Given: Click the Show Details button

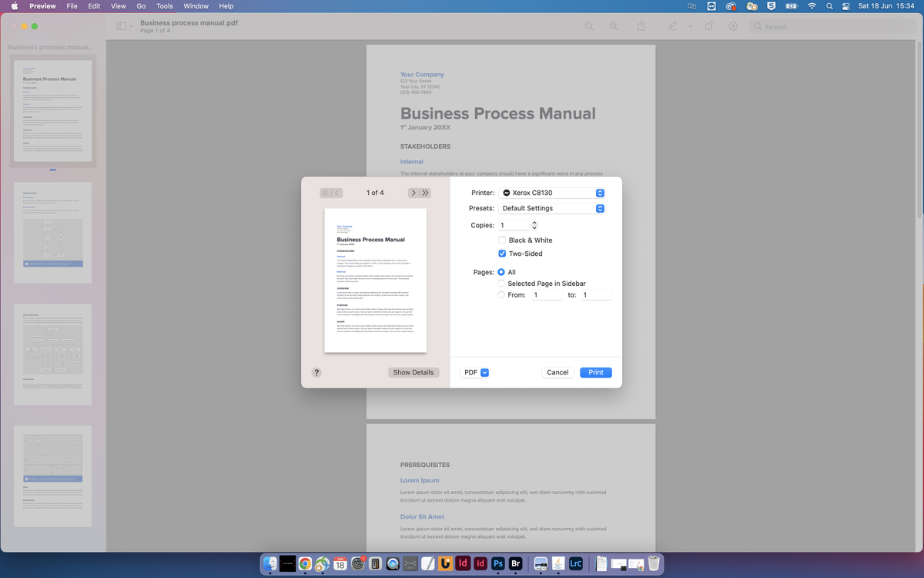Looking at the screenshot, I should [x=413, y=372].
